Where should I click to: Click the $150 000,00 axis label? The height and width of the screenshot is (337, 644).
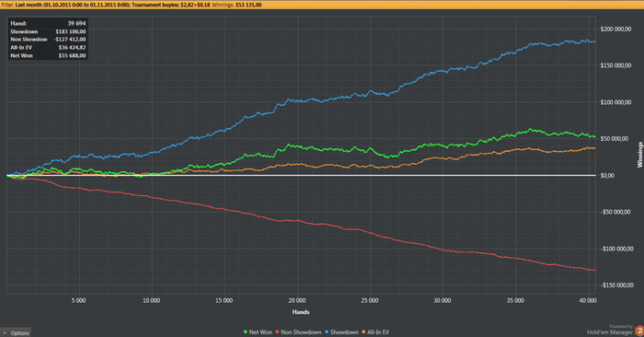tap(615, 65)
